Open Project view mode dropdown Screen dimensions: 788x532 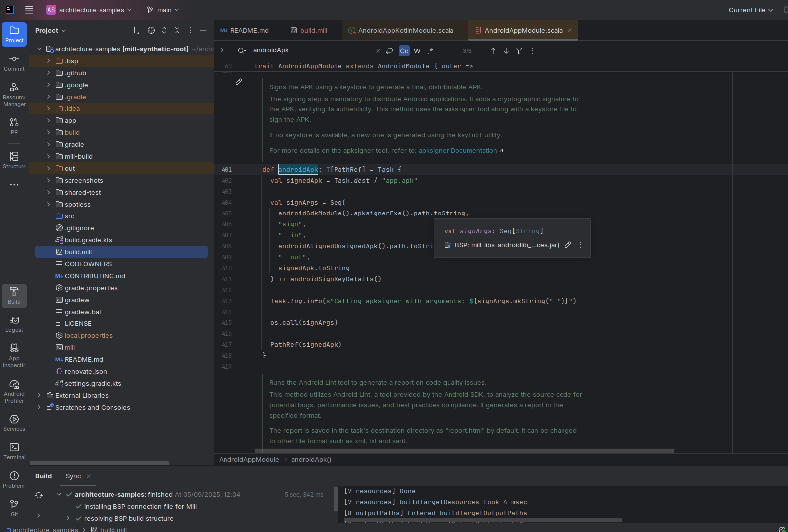click(x=51, y=31)
